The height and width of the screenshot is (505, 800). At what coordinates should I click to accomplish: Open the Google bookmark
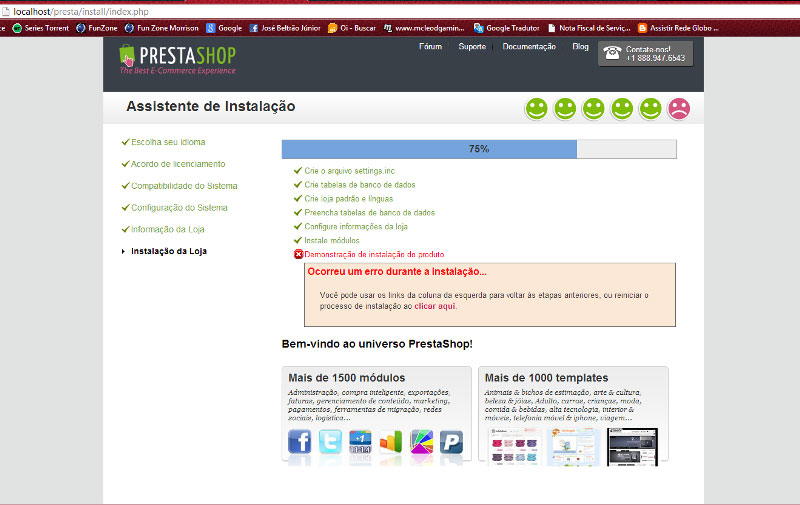[224, 28]
